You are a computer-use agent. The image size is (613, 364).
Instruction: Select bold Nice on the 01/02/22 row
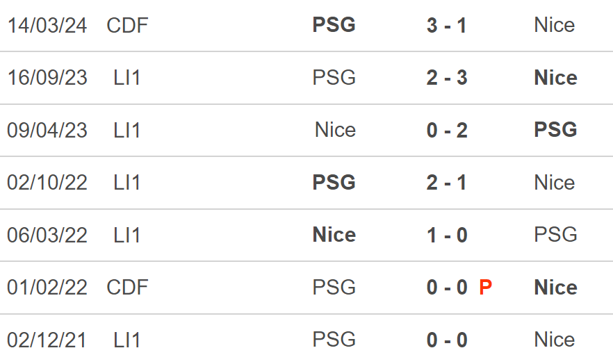[555, 288]
